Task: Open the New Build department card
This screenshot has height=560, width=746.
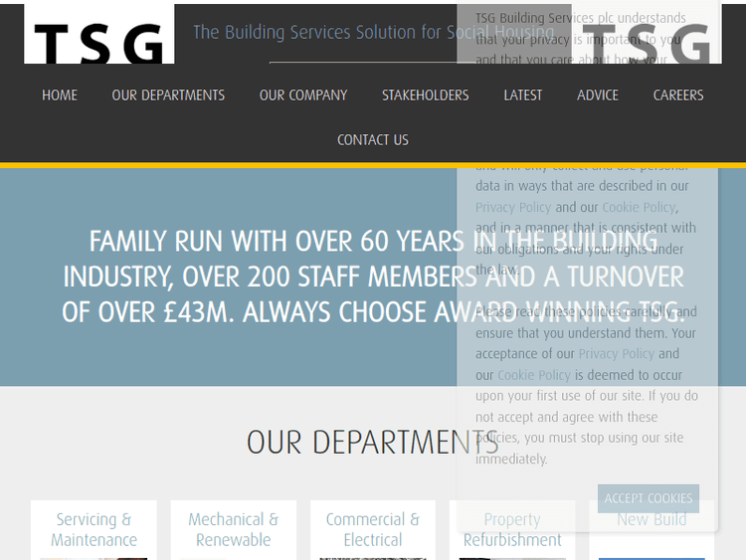Action: [x=652, y=529]
